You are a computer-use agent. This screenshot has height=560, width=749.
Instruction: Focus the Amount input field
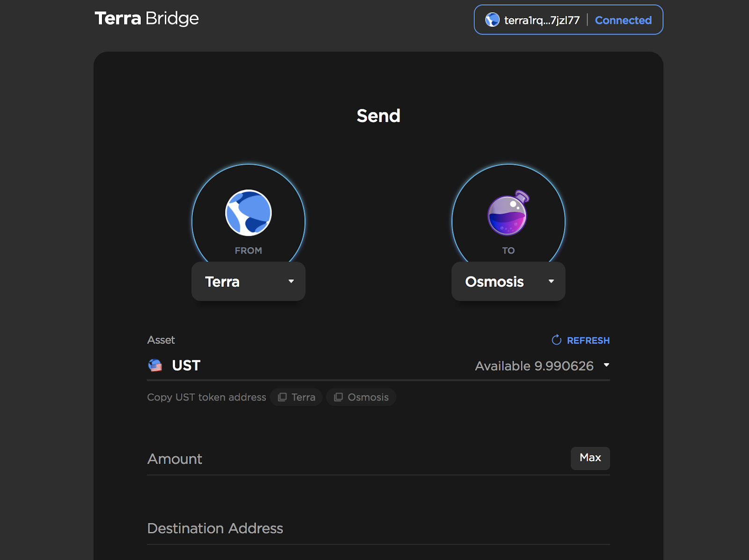358,459
